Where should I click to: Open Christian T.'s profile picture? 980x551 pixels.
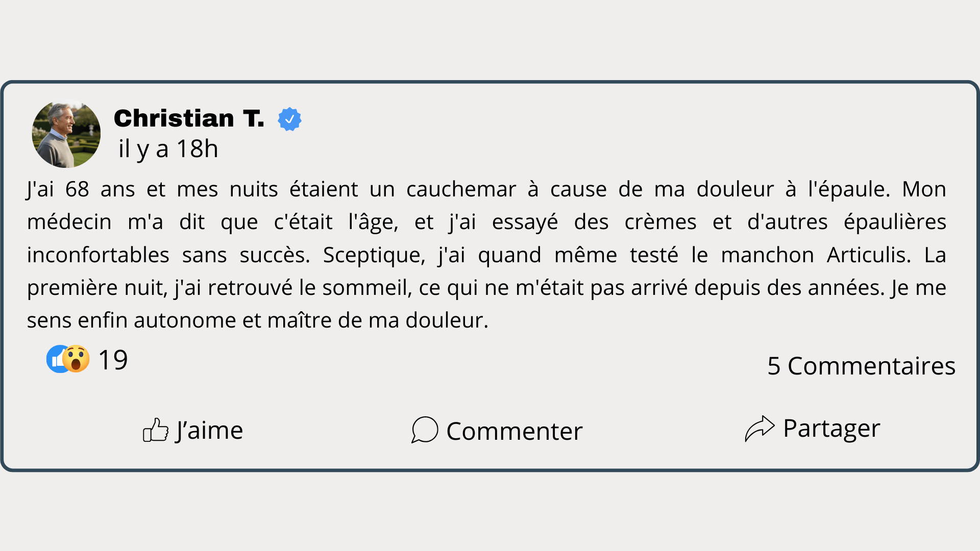pyautogui.click(x=66, y=134)
